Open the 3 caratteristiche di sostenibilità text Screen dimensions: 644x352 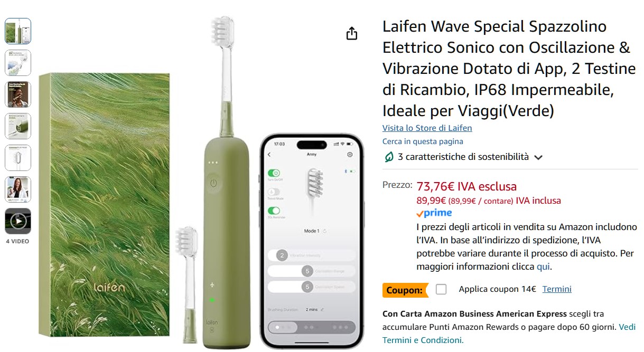point(463,157)
